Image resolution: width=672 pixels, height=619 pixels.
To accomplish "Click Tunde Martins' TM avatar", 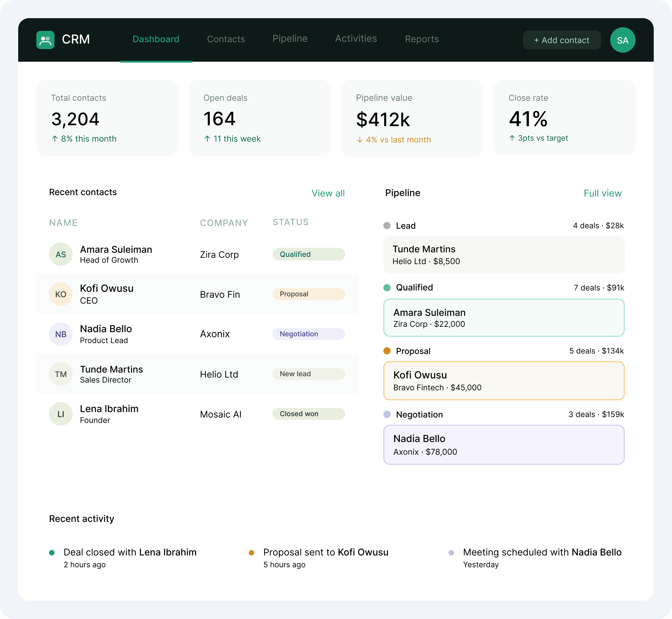I will (x=61, y=374).
